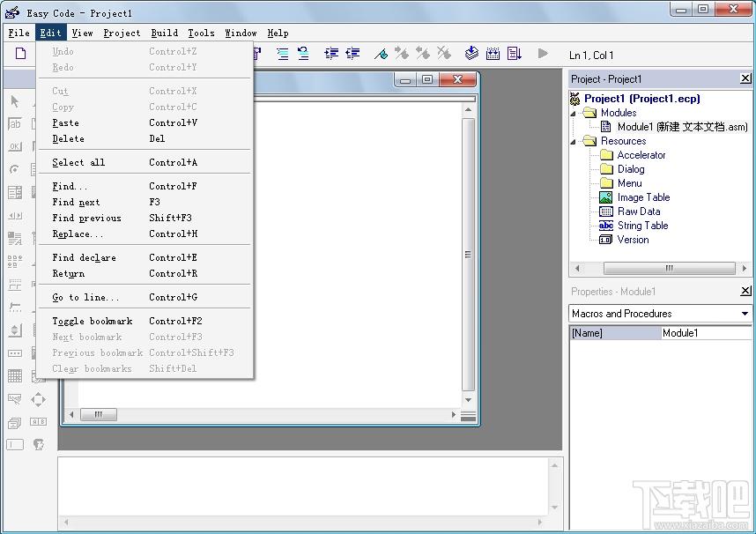Click the Run play triangle icon
756x534 pixels.
(x=543, y=53)
